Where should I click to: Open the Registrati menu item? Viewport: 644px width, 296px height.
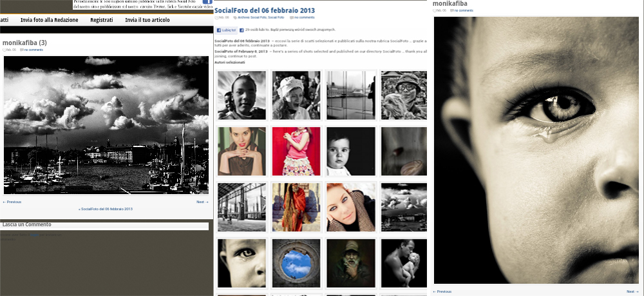pyautogui.click(x=102, y=20)
